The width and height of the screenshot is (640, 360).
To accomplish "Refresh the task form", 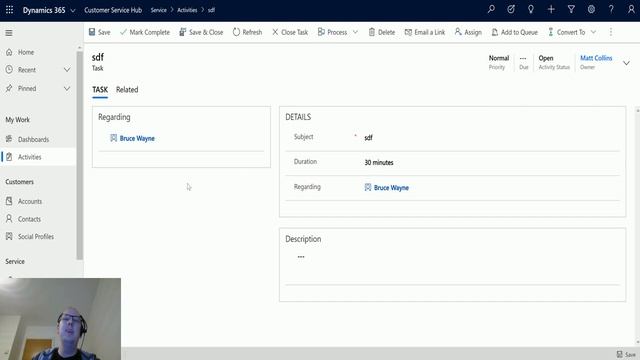I will [x=247, y=32].
